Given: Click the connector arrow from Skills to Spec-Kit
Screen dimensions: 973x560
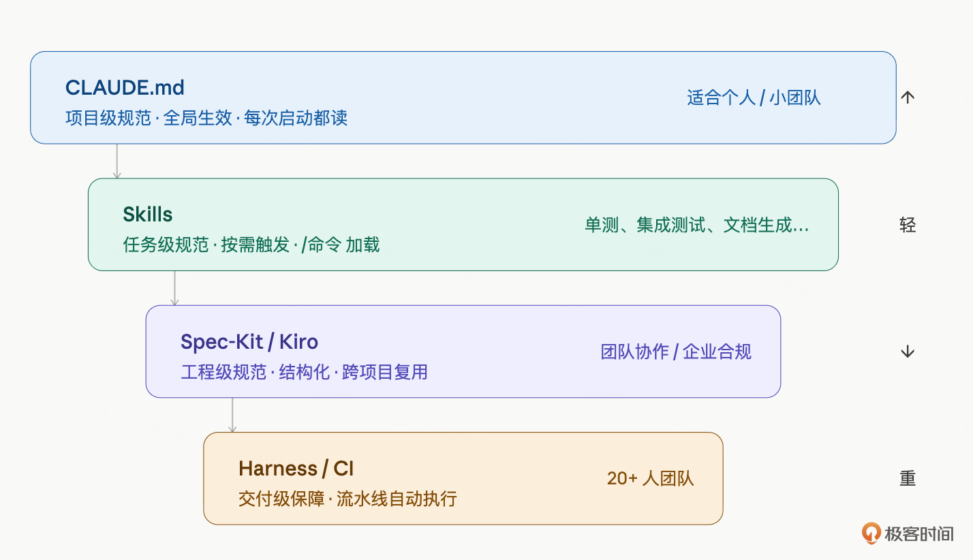Looking at the screenshot, I should [174, 288].
